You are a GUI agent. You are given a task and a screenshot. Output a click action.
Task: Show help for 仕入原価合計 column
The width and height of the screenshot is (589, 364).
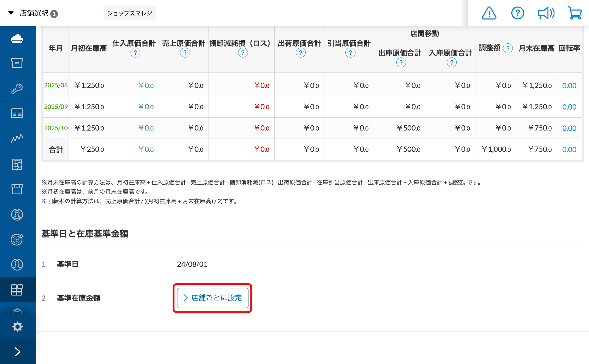(x=135, y=53)
